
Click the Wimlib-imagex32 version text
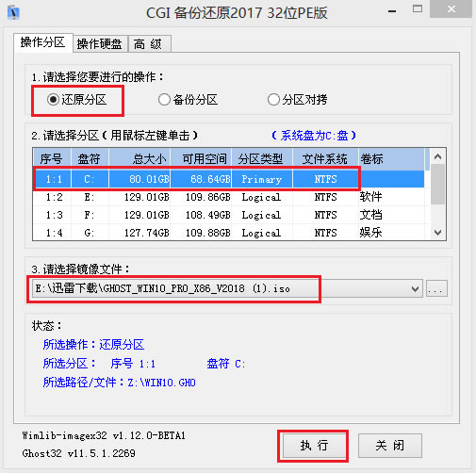(104, 435)
